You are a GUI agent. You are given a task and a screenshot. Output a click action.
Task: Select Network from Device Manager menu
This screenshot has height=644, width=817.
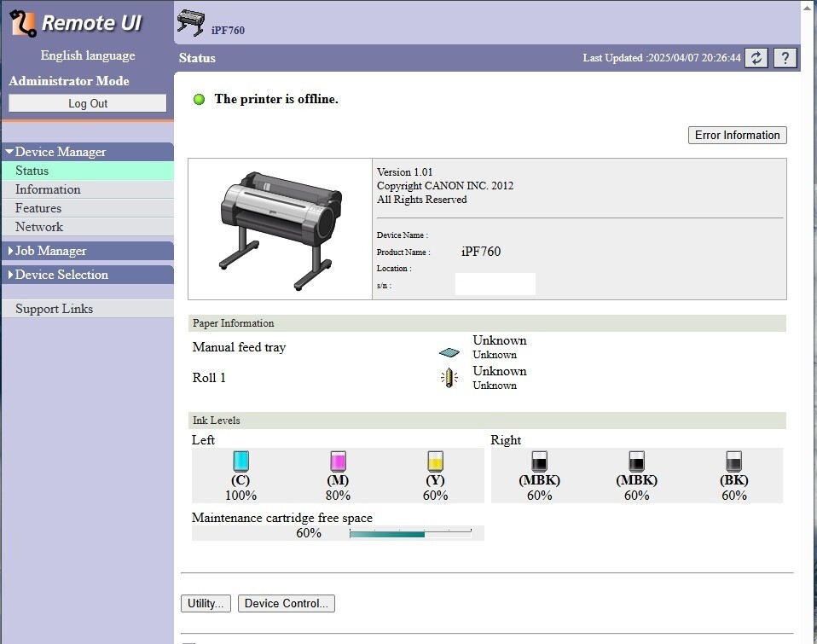pos(39,227)
